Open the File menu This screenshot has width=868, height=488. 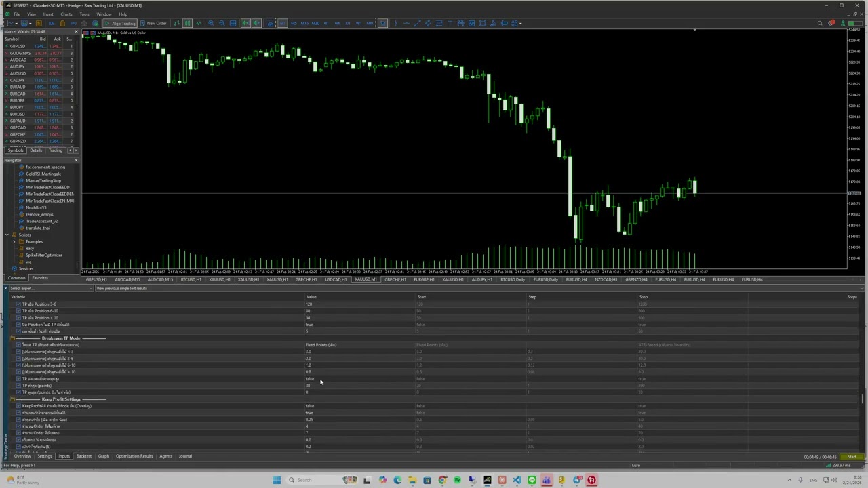(x=16, y=14)
